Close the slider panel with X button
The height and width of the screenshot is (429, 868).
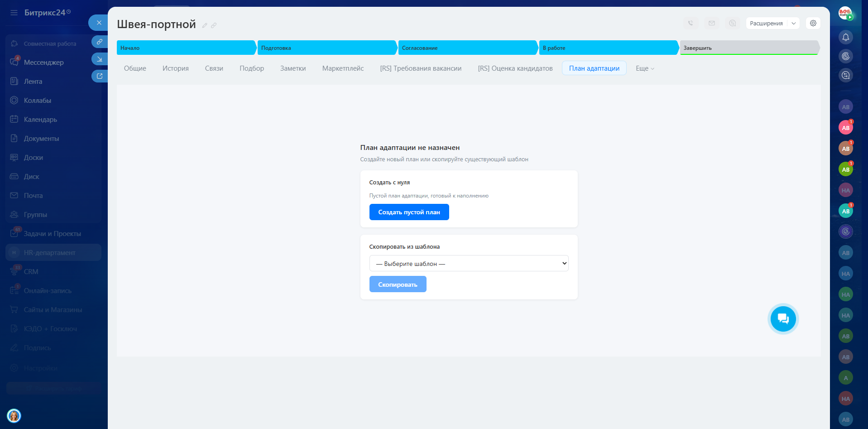click(x=99, y=23)
